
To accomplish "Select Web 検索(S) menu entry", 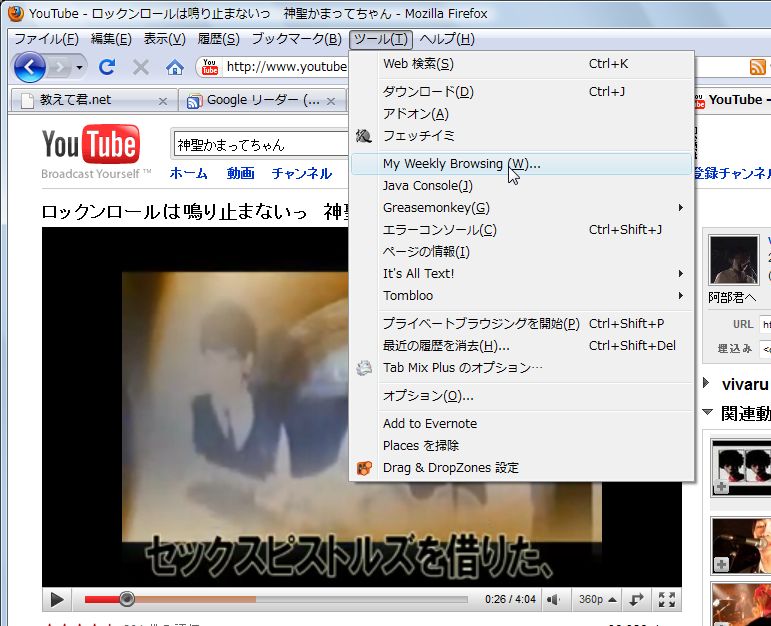I will pyautogui.click(x=521, y=64).
